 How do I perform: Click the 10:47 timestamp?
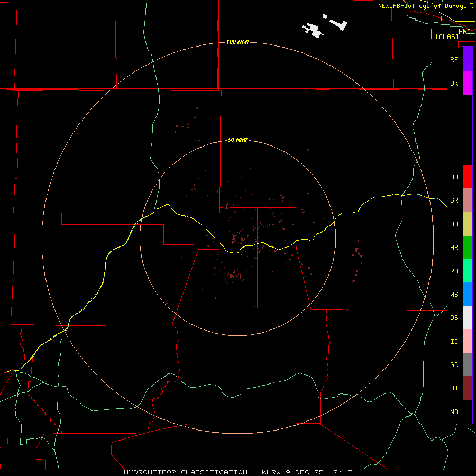click(x=340, y=472)
